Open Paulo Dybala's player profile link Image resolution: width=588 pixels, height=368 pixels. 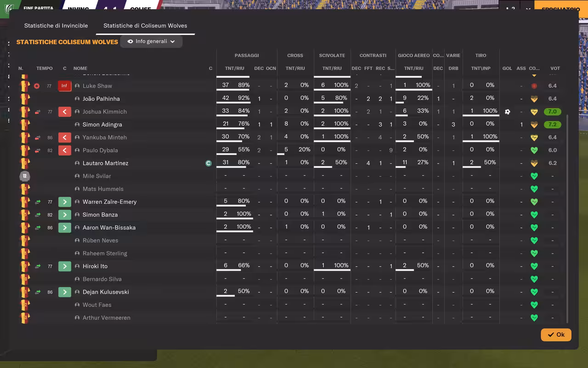click(100, 150)
